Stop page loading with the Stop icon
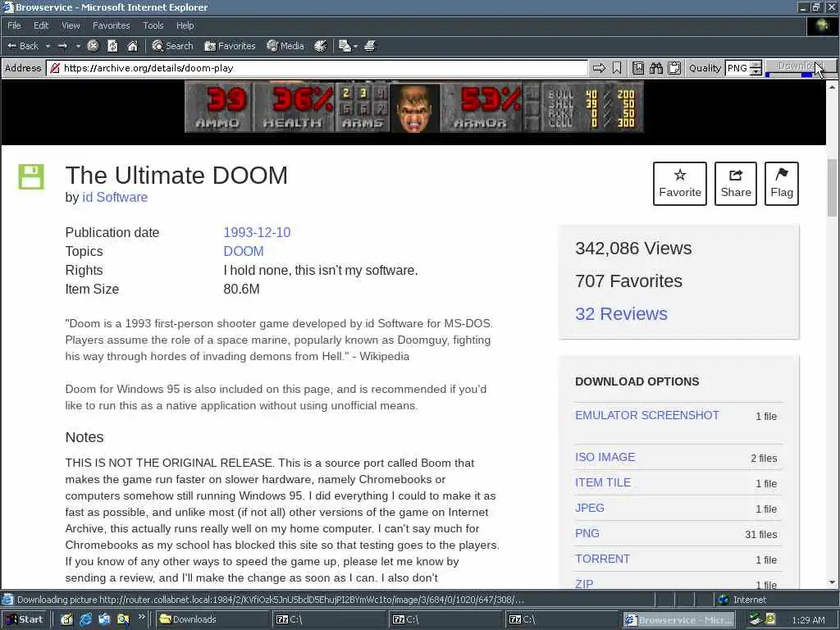The width and height of the screenshot is (840, 630). point(93,46)
